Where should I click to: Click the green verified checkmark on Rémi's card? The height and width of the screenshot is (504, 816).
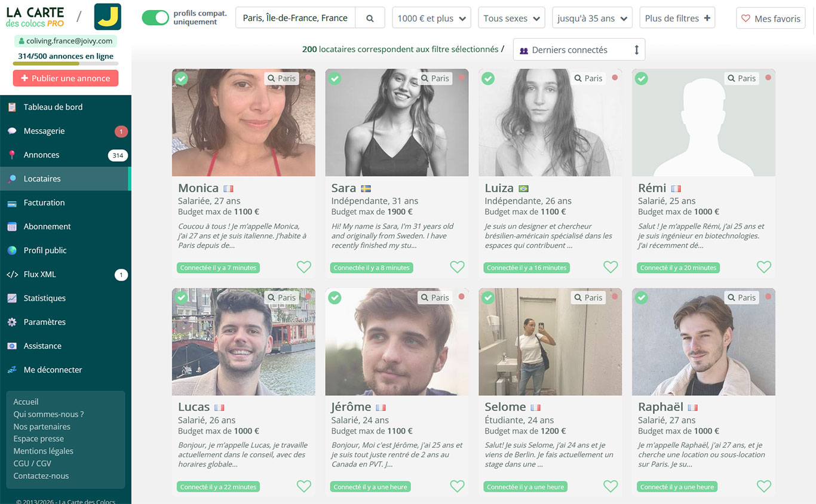pyautogui.click(x=642, y=78)
